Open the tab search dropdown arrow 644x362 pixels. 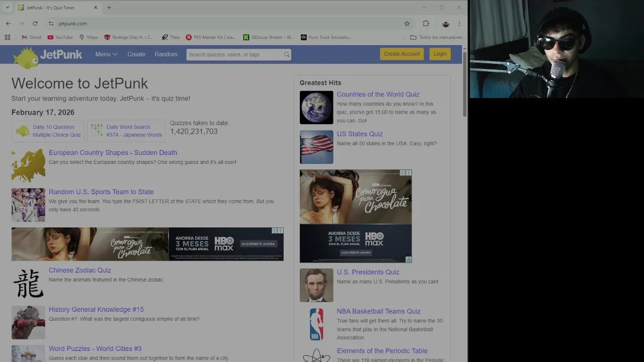point(7,8)
